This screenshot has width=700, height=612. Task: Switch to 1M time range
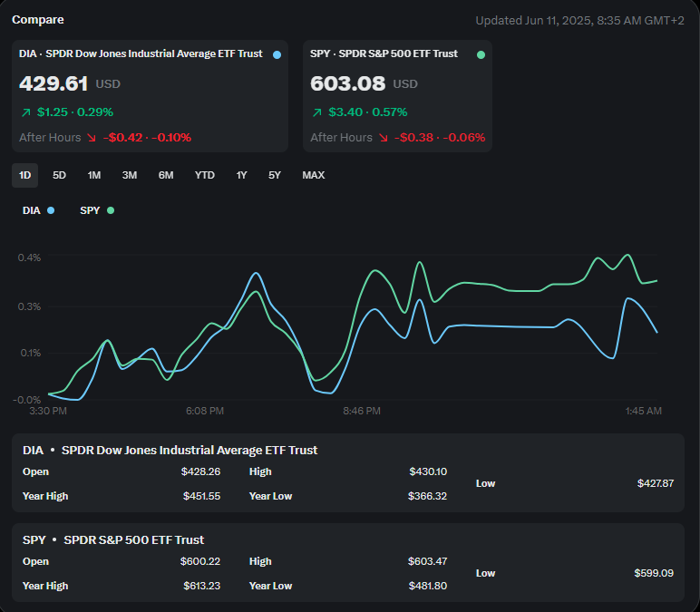[94, 175]
